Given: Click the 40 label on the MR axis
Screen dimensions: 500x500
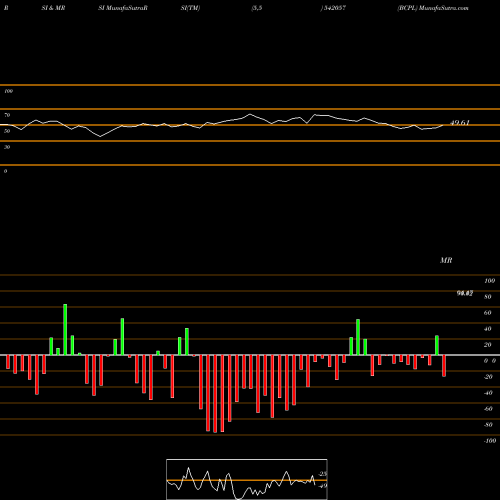Looking at the screenshot, I should (x=488, y=329).
